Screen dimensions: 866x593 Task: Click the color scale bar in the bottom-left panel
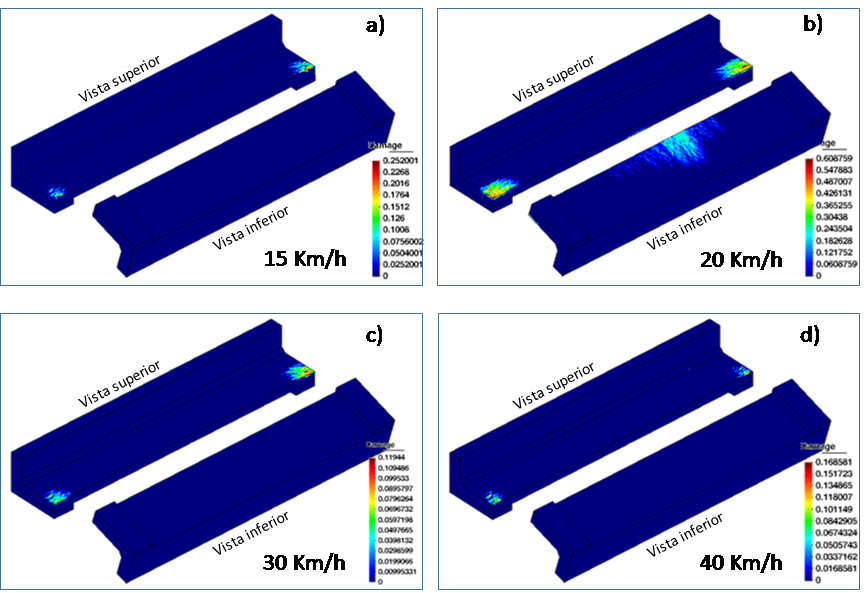(x=374, y=519)
